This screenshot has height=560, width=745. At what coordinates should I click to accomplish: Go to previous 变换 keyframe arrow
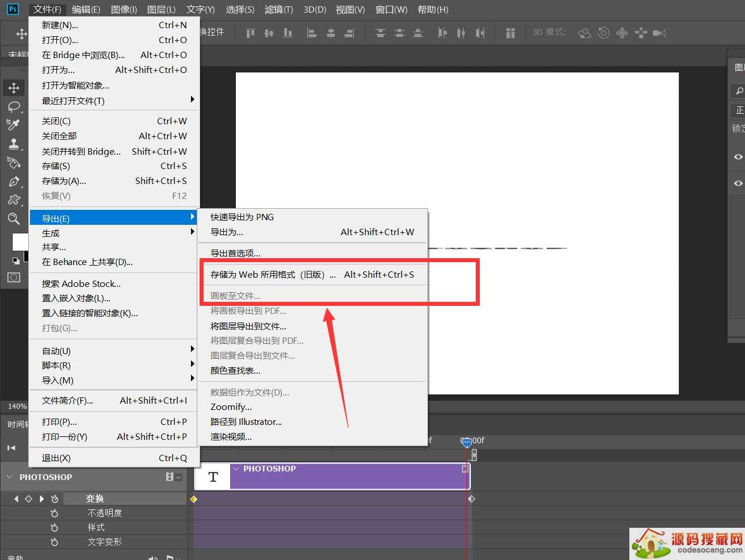click(x=16, y=499)
